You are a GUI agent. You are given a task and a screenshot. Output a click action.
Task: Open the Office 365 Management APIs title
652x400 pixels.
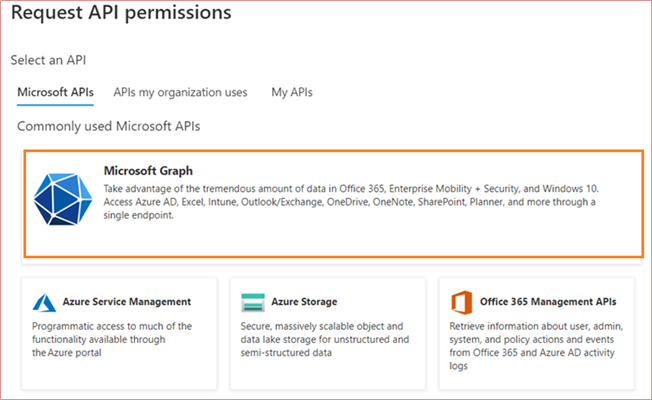(548, 302)
